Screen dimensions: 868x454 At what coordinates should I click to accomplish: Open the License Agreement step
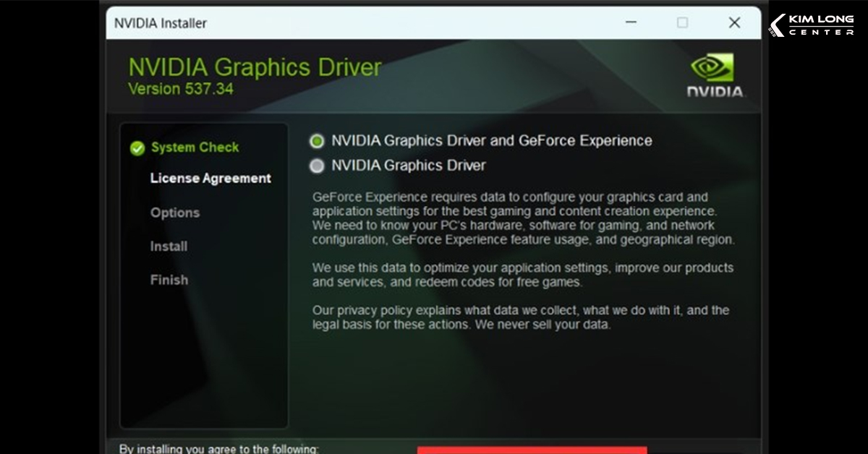pos(210,178)
